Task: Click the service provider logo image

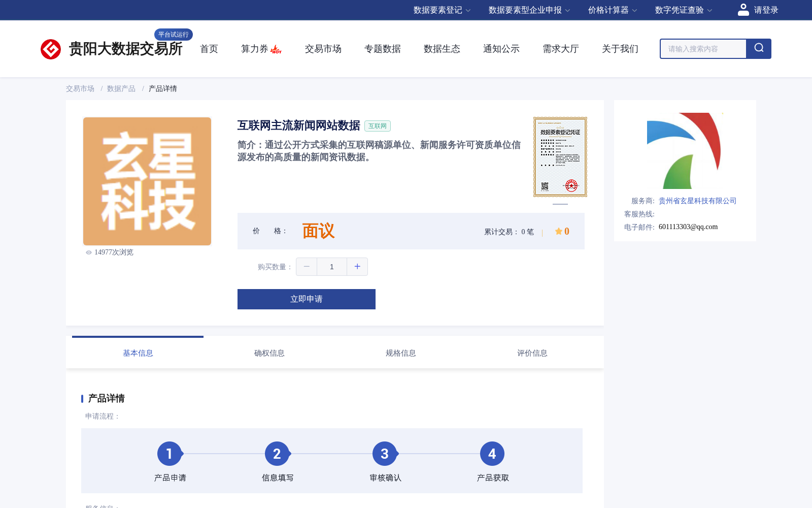Action: pyautogui.click(x=684, y=151)
